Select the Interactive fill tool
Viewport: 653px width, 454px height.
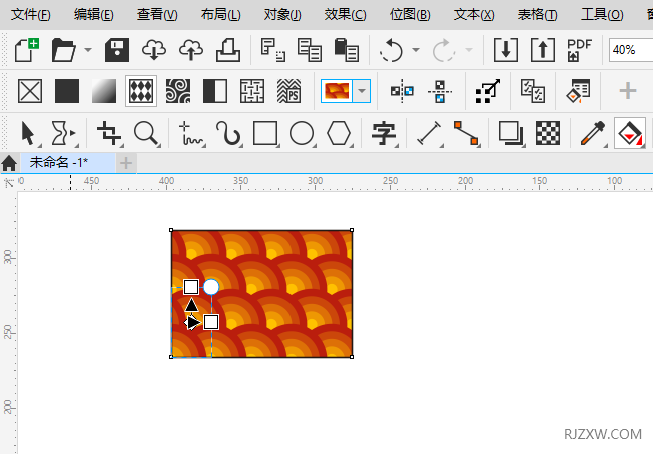click(x=630, y=133)
